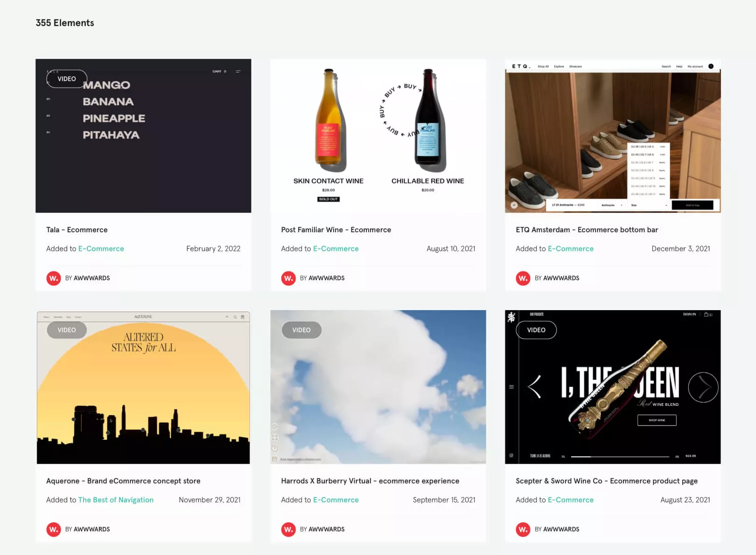Open "Harrods X Burberry Virtual" title link
This screenshot has width=756, height=555.
coord(370,481)
